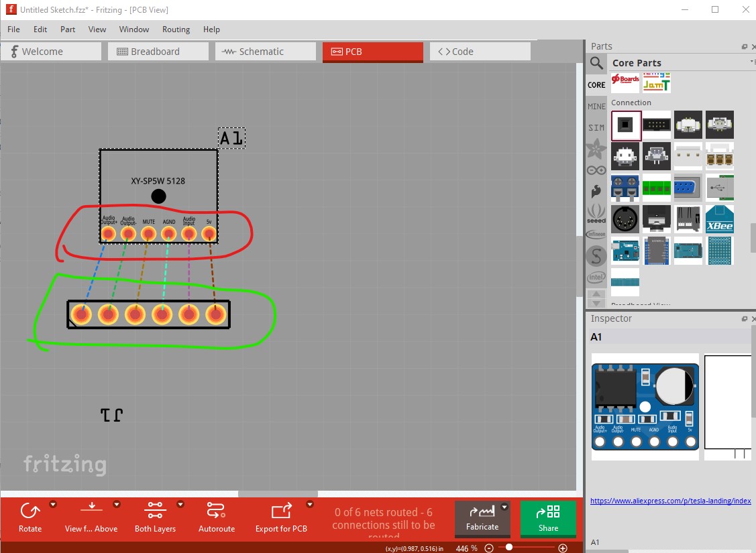The height and width of the screenshot is (553, 756).
Task: Open the aliexpress link in Inspector
Action: pyautogui.click(x=670, y=501)
